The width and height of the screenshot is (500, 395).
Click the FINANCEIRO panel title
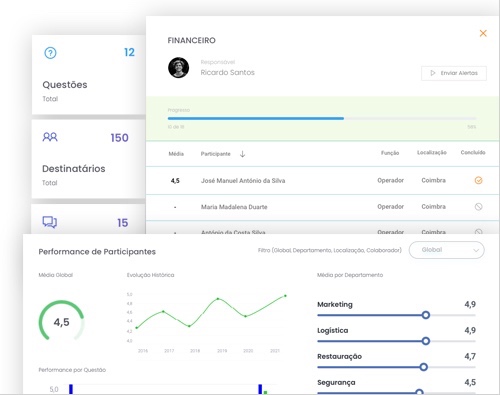pos(191,40)
